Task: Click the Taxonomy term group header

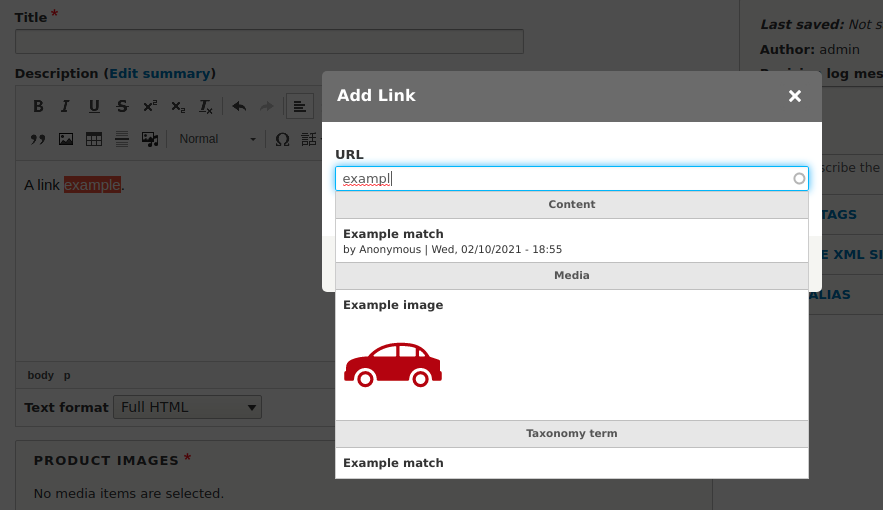Action: click(572, 433)
